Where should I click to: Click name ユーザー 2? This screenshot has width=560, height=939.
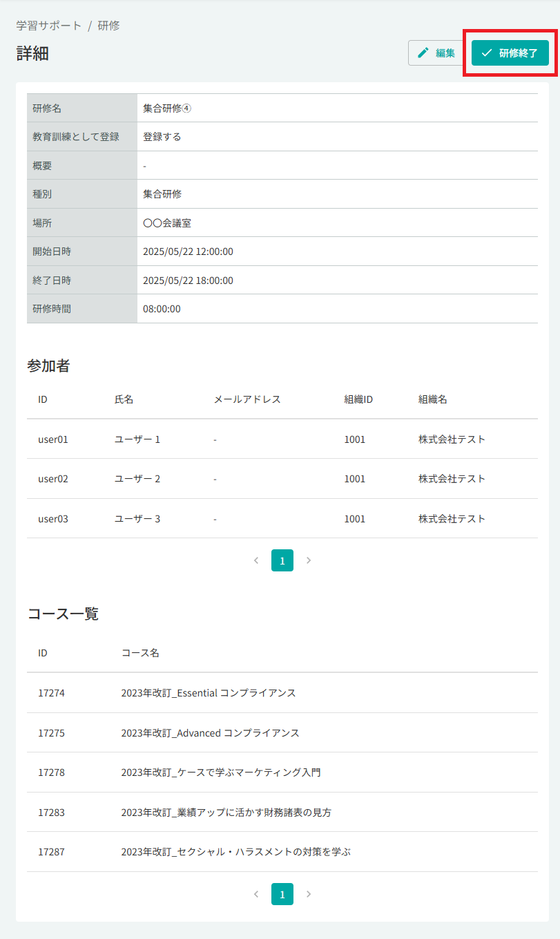click(x=137, y=479)
